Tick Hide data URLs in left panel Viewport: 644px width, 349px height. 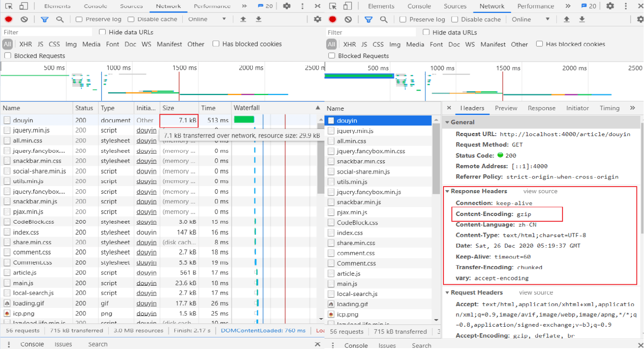point(103,32)
